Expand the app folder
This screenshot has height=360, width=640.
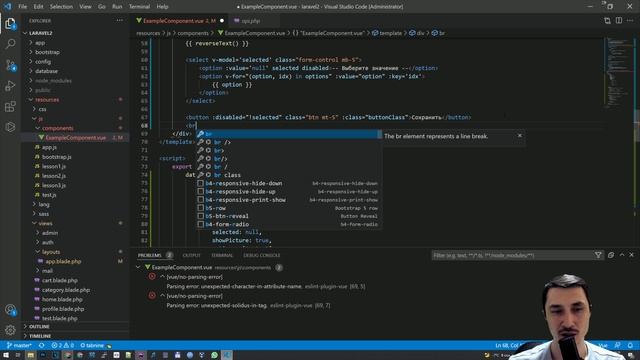tap(76, 42)
